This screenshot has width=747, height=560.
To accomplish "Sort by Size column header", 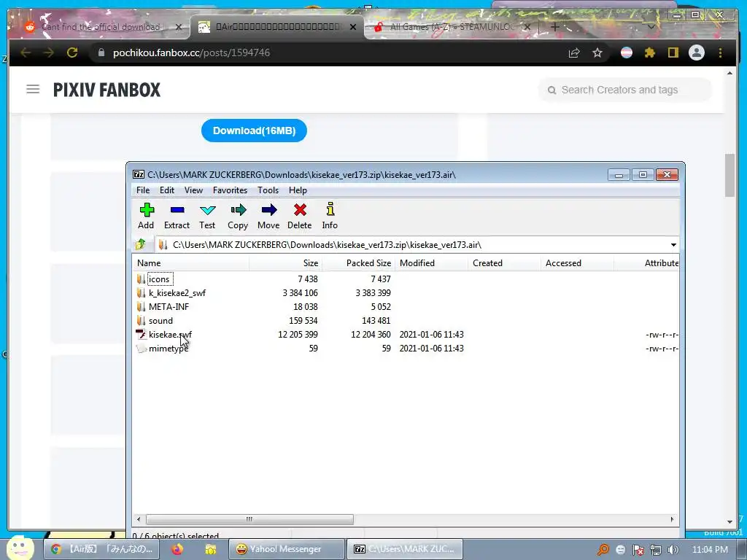I will pos(286,262).
